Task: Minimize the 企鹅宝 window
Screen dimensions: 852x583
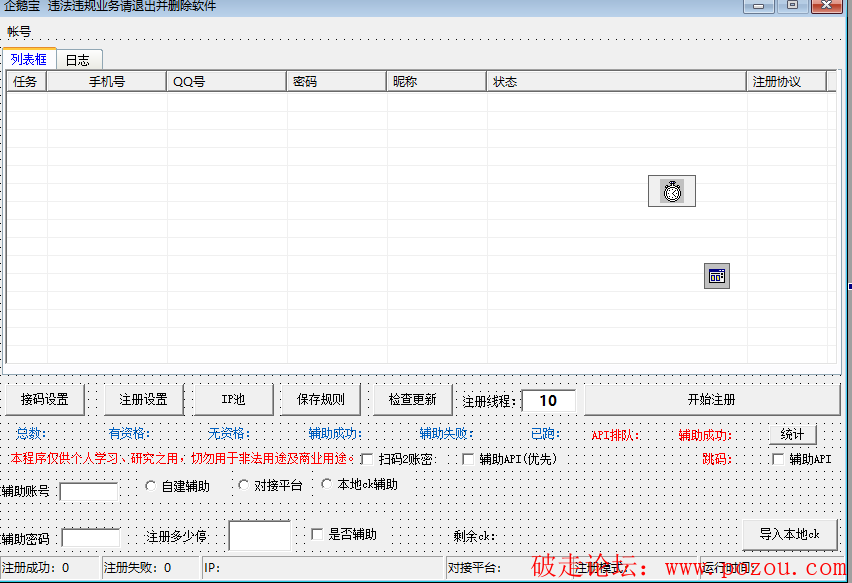Action: (761, 6)
